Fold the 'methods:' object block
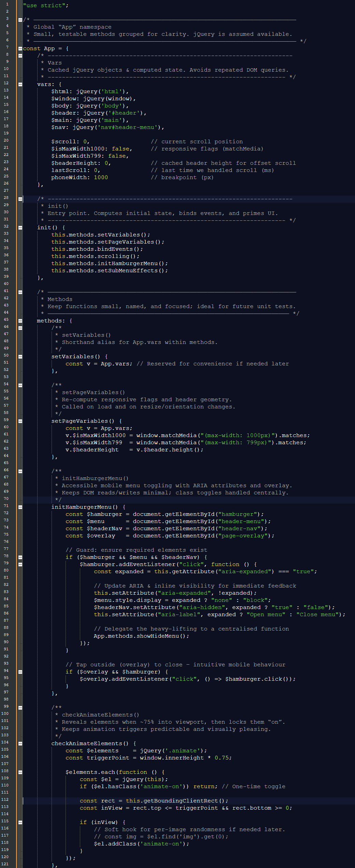 click(20, 321)
